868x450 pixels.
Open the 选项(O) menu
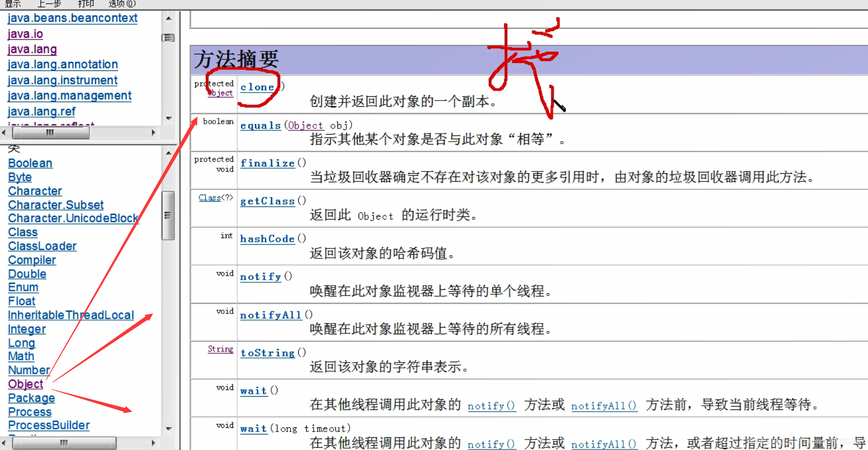point(122,4)
